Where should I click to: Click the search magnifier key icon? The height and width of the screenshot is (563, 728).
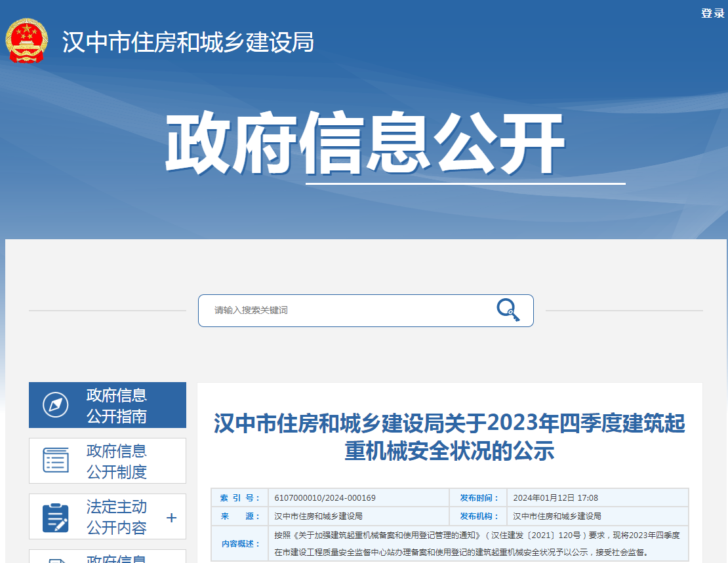[x=508, y=310]
